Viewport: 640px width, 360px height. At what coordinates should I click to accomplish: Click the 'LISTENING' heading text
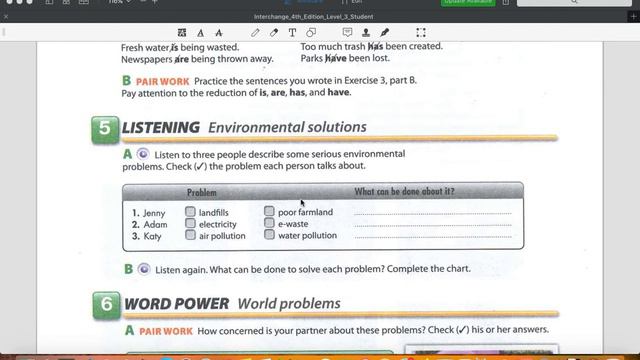tap(161, 127)
